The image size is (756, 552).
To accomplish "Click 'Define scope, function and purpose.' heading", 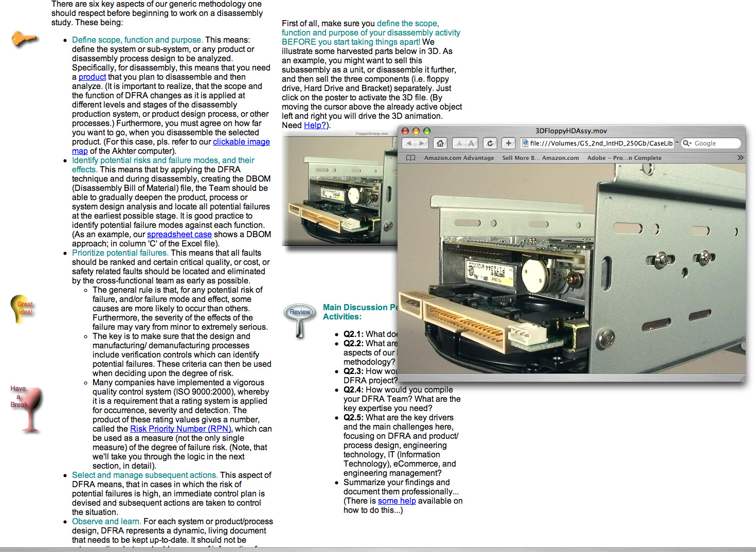I will click(x=137, y=40).
